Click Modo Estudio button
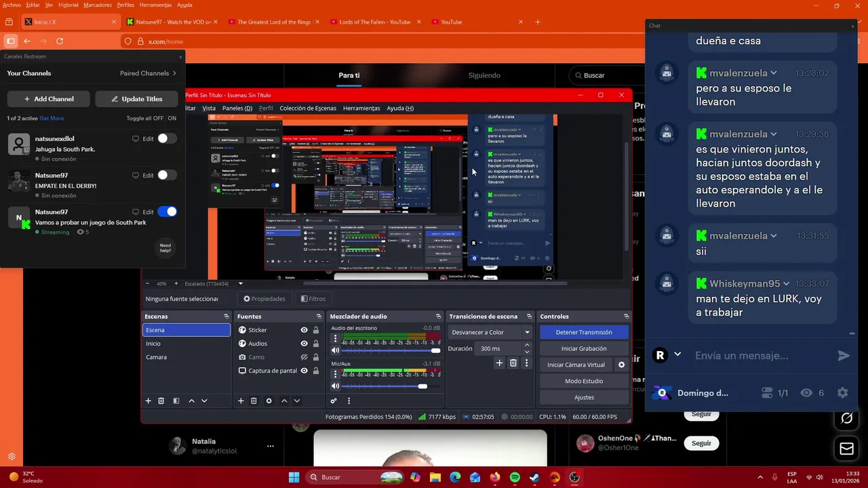 pyautogui.click(x=584, y=381)
